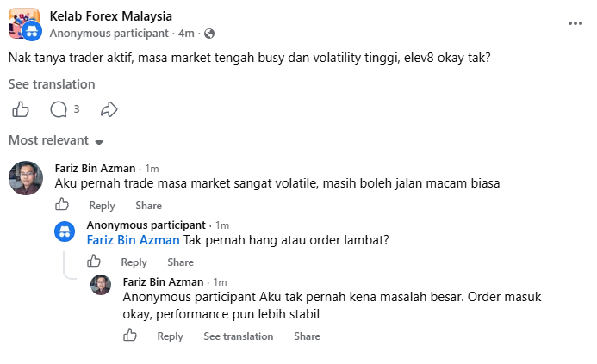This screenshot has height=364, width=597.
Task: Open the three-dot post options menu
Action: click(575, 23)
